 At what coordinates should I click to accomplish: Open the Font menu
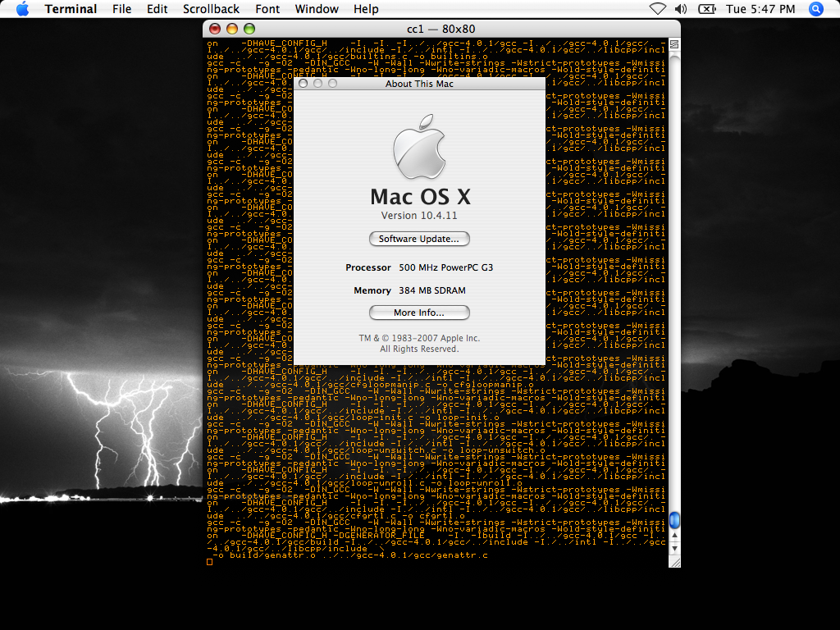coord(267,9)
